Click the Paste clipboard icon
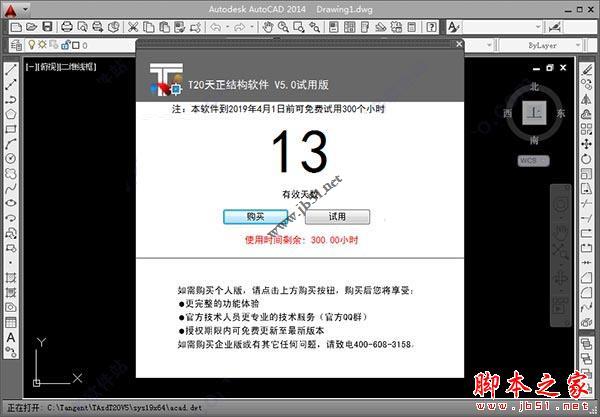600x417 pixels. 164,27
